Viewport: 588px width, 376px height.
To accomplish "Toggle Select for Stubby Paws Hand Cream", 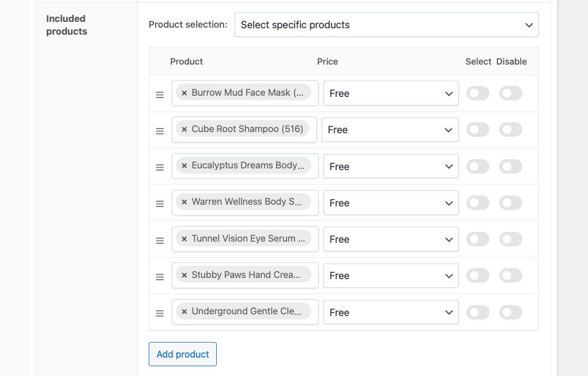I will point(478,276).
